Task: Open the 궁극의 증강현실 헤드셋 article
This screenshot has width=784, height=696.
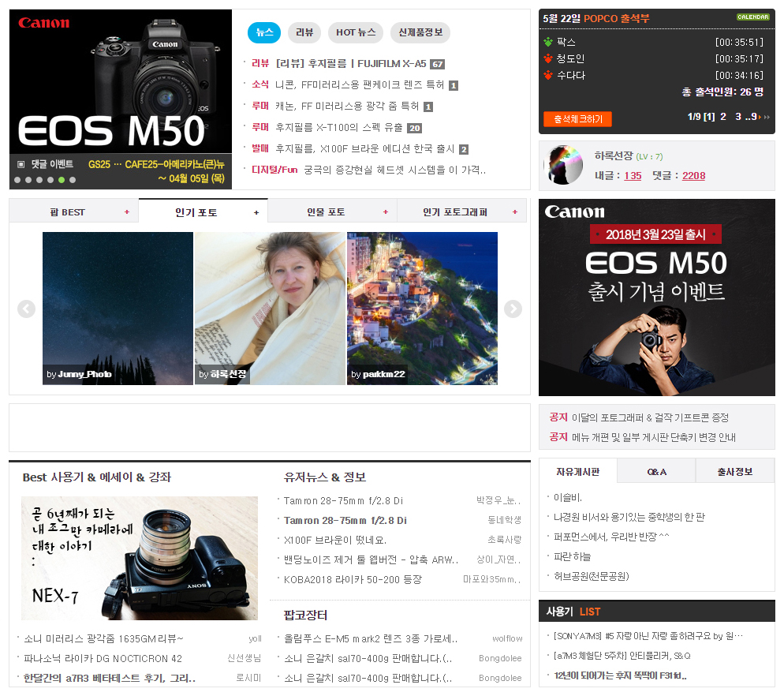Action: [x=395, y=170]
